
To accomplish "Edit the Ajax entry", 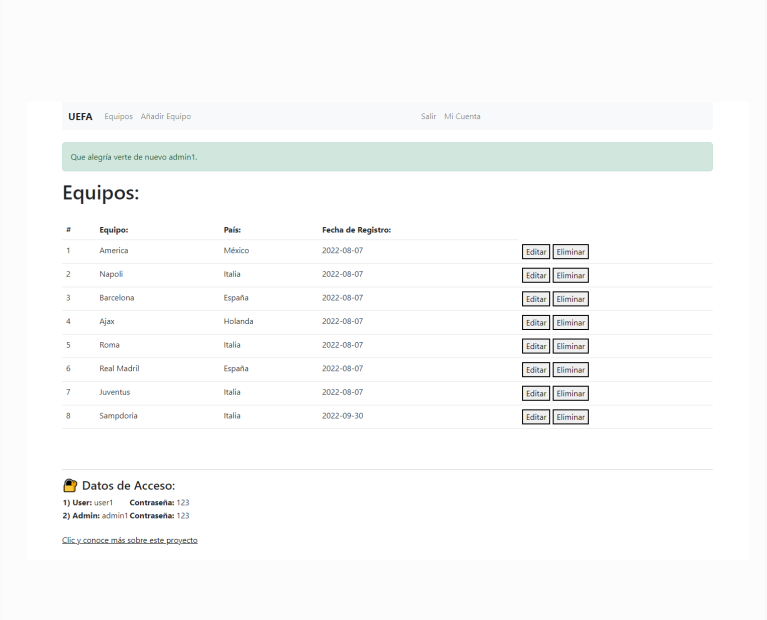I will click(x=536, y=323).
